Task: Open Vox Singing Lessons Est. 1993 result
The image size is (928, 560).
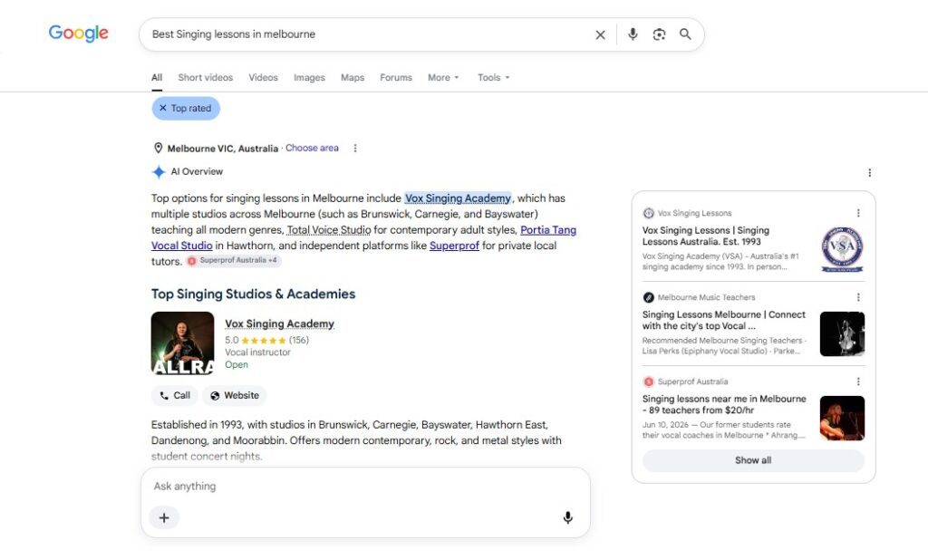Action: pyautogui.click(x=705, y=236)
